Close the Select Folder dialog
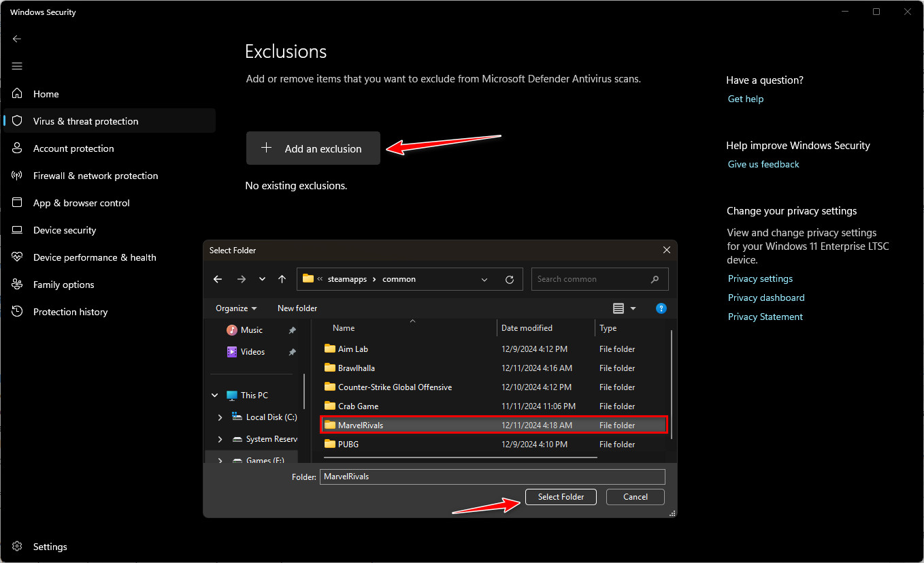The height and width of the screenshot is (563, 924). click(667, 250)
